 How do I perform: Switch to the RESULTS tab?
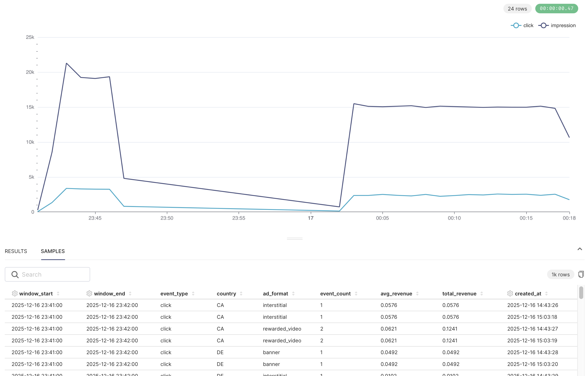click(x=16, y=251)
